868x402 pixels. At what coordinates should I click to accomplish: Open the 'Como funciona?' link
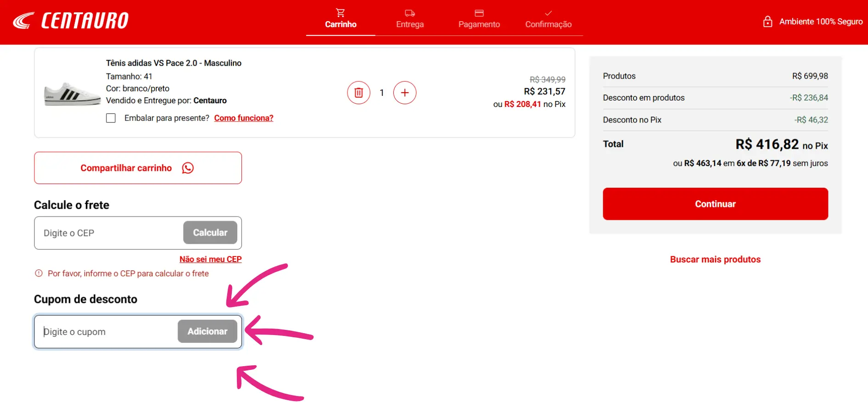(244, 118)
